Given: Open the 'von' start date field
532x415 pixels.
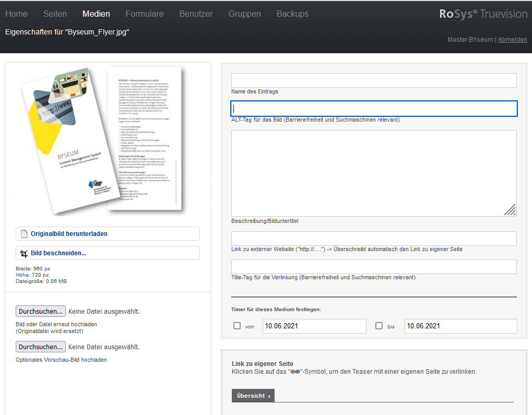Looking at the screenshot, I should 314,326.
